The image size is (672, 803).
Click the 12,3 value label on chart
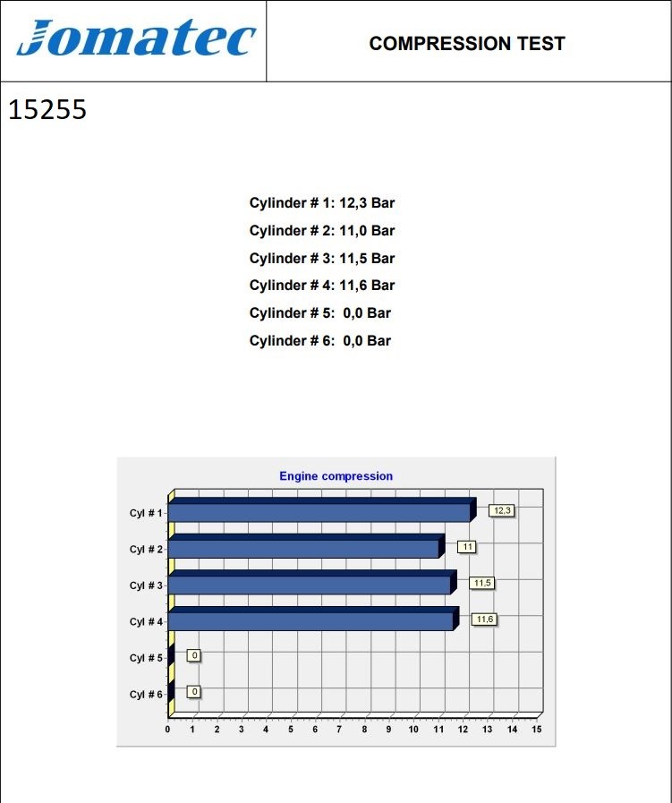[x=501, y=510]
